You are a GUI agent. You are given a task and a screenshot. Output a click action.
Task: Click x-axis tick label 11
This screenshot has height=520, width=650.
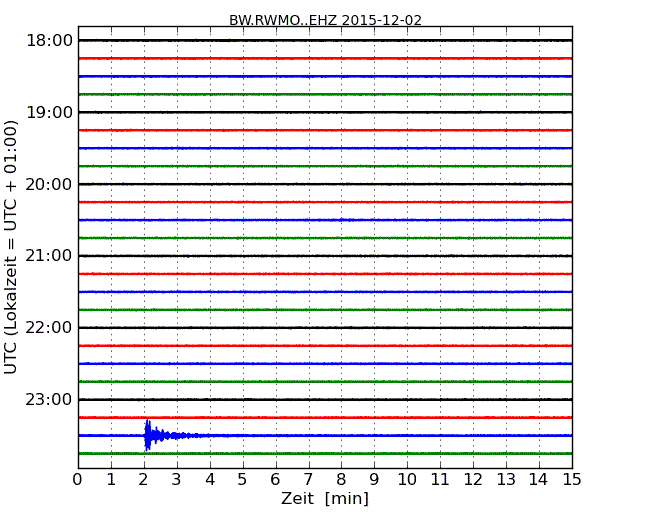coord(440,480)
